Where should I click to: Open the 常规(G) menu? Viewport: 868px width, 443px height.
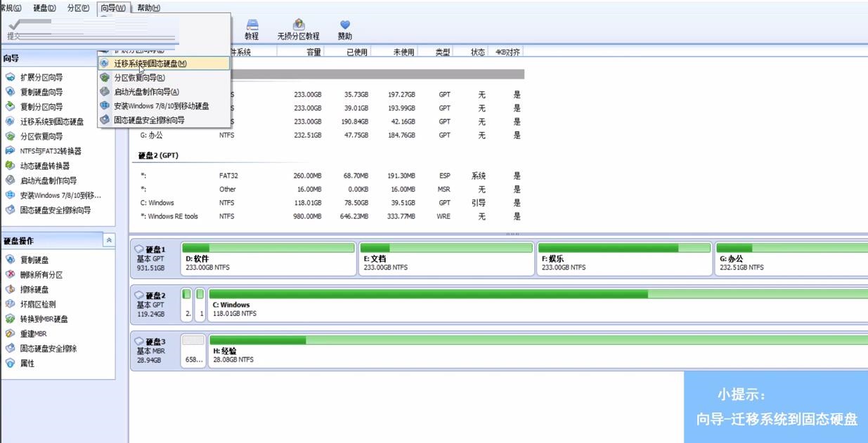tap(12, 8)
